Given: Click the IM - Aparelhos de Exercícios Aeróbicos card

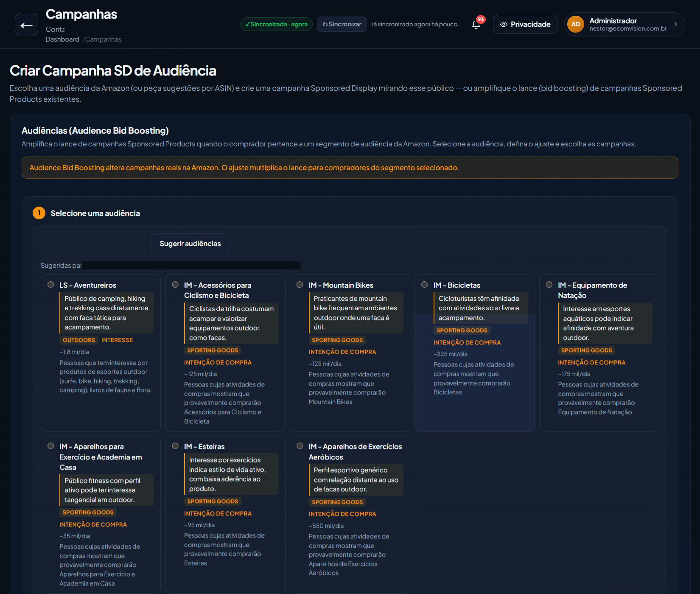Looking at the screenshot, I should click(350, 514).
